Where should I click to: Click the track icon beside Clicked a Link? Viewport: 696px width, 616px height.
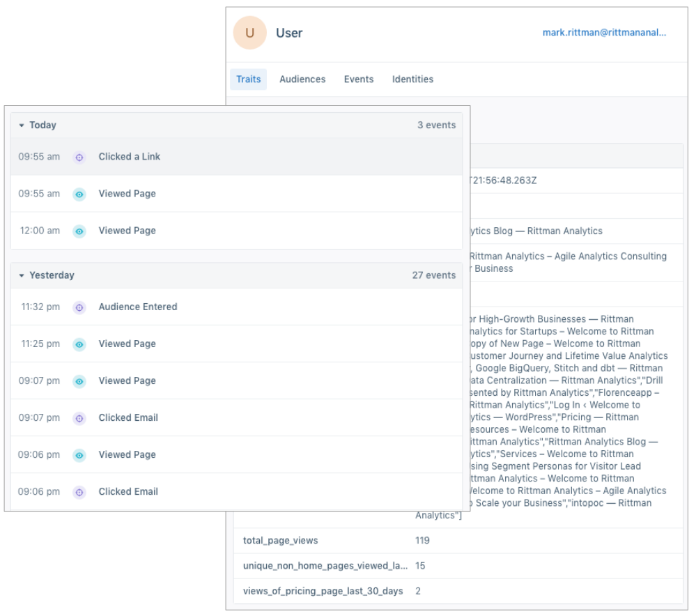(x=79, y=157)
